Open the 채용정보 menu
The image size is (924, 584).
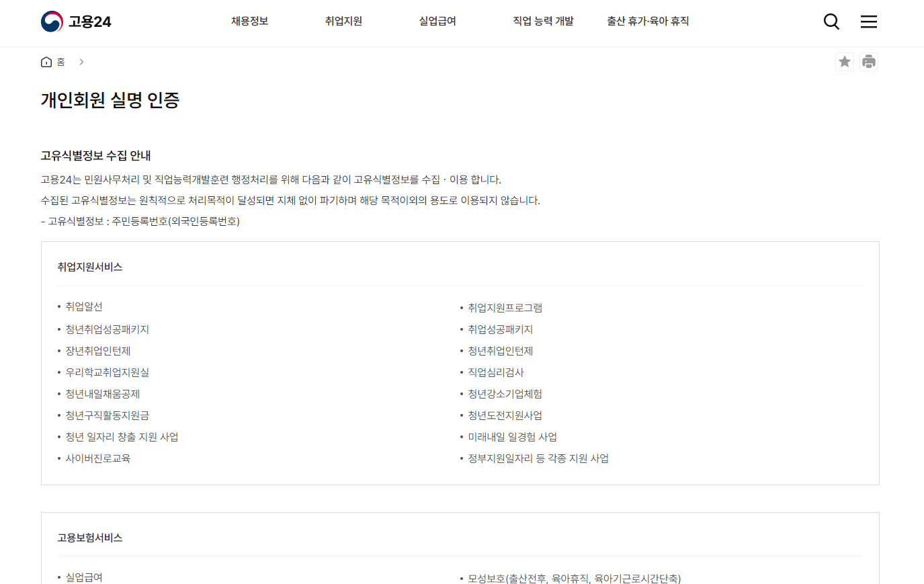pyautogui.click(x=249, y=21)
